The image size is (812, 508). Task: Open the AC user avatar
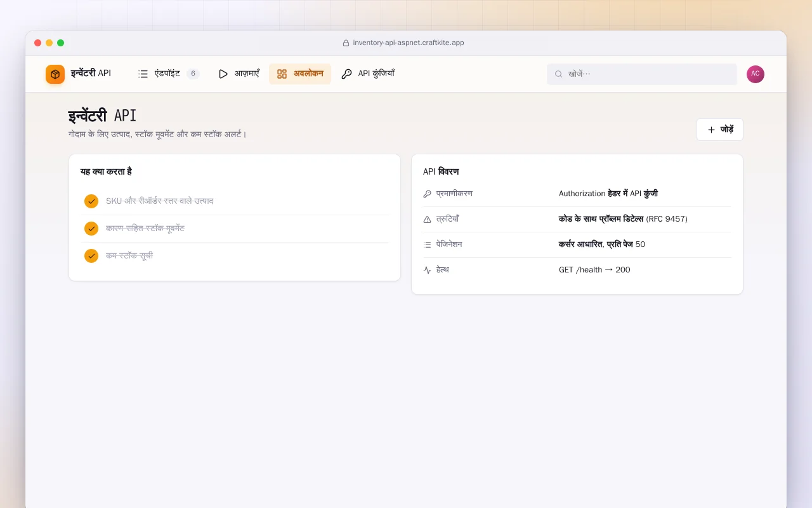tap(756, 74)
